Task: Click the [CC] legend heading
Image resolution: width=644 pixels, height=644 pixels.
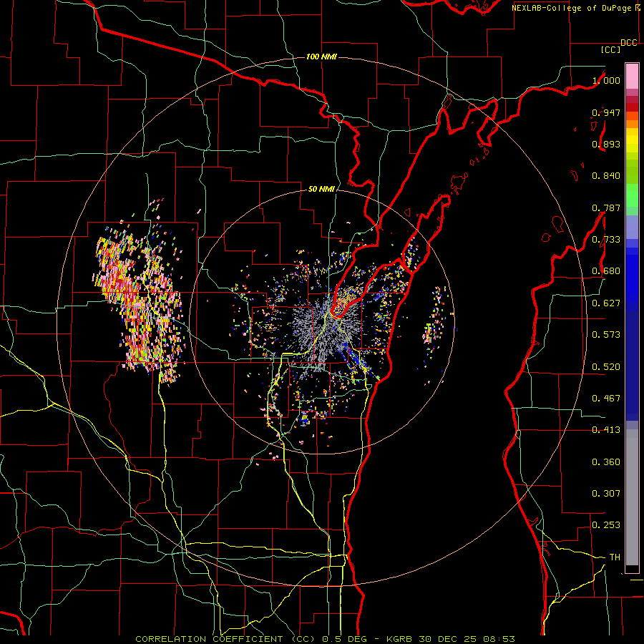Action: [611, 49]
